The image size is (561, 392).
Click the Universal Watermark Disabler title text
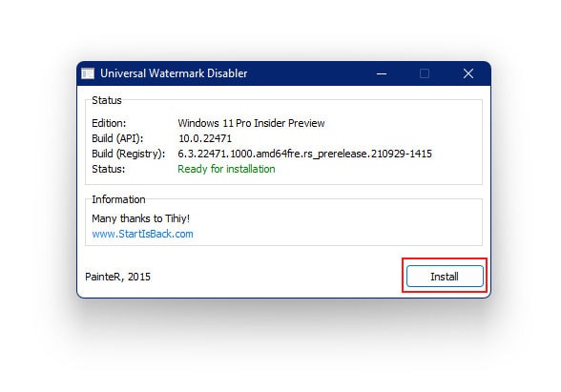[x=174, y=73]
